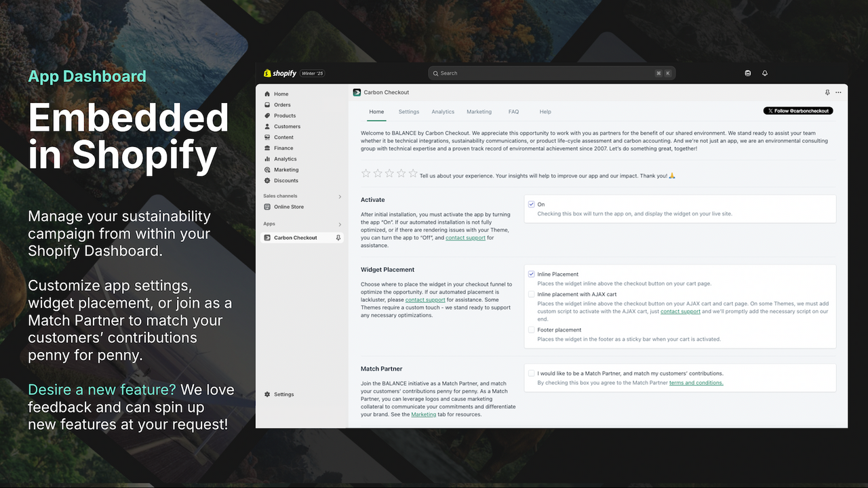Open contact support link in AJAX description

click(680, 311)
